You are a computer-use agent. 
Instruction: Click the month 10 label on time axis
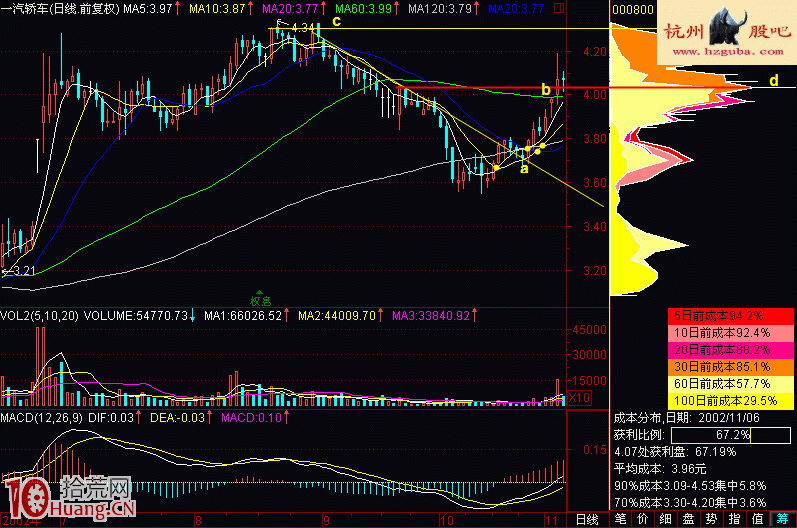[x=446, y=520]
